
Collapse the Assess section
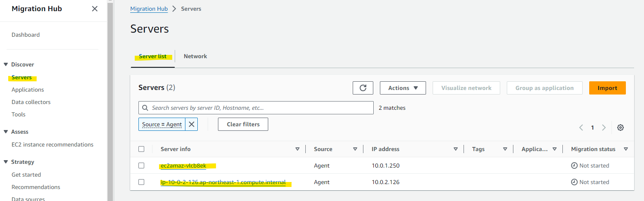pos(6,132)
